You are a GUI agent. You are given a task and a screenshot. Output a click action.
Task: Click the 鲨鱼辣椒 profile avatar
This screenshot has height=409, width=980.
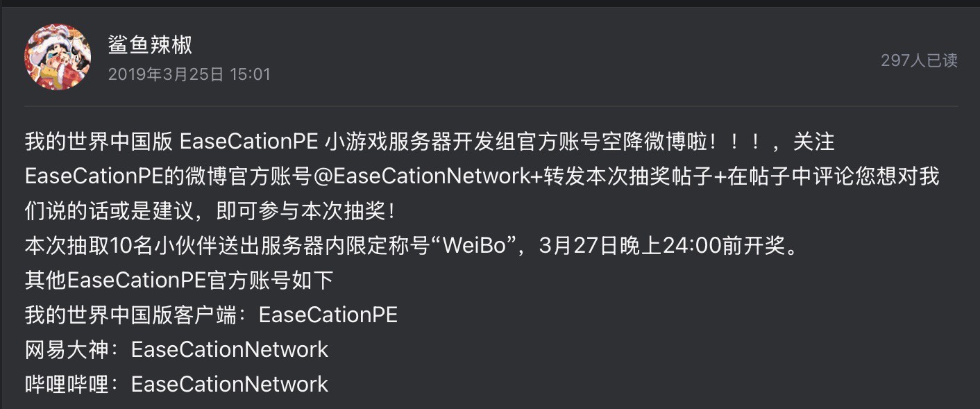[58, 58]
